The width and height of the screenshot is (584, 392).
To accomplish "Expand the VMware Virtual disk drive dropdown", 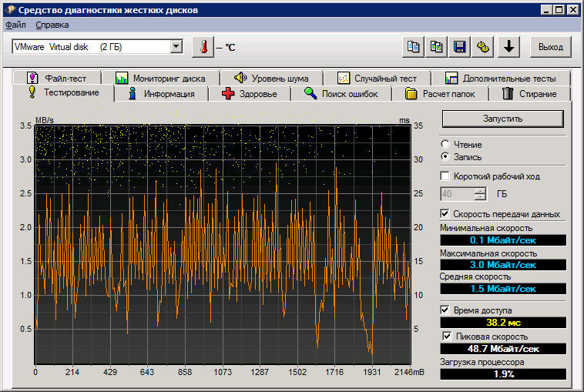I will [x=176, y=47].
